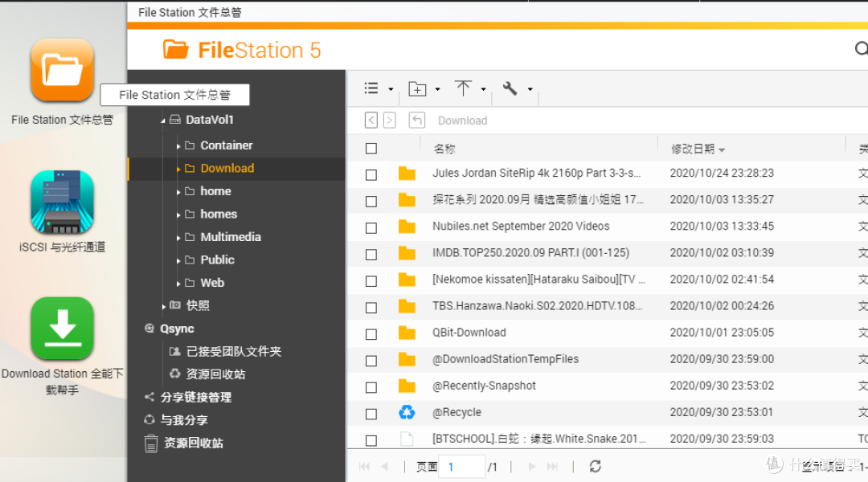Select the @Recycle row checkbox
This screenshot has width=868, height=482.
click(371, 414)
